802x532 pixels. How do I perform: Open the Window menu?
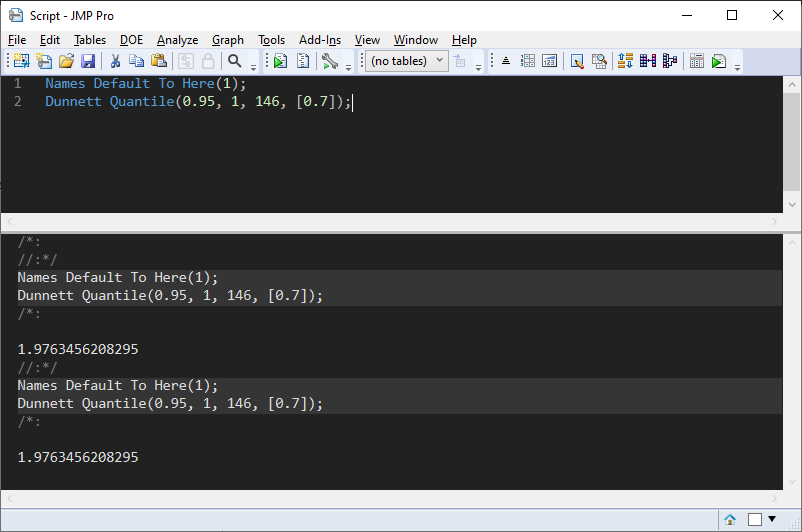[416, 40]
